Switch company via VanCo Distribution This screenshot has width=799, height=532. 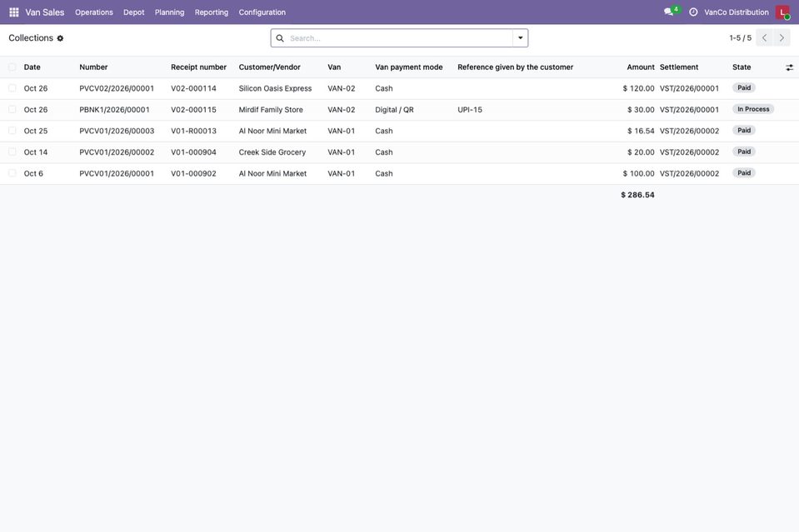pyautogui.click(x=737, y=12)
